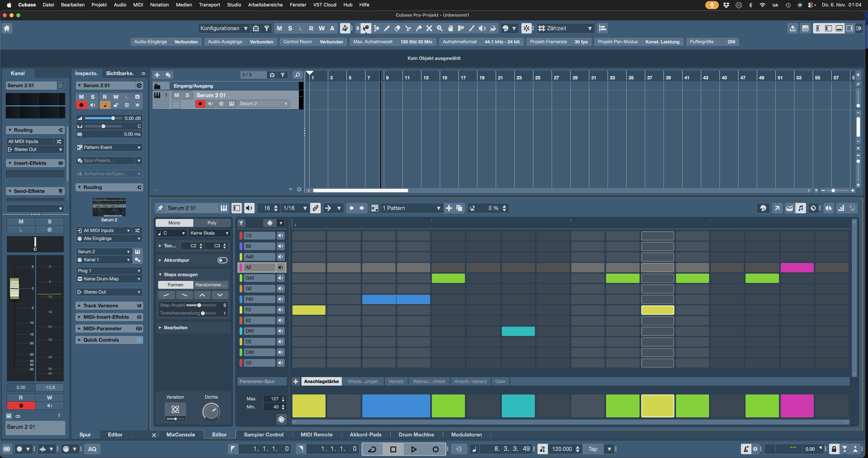
Task: Choose the Zoom magnifier tool
Action: tap(440, 28)
